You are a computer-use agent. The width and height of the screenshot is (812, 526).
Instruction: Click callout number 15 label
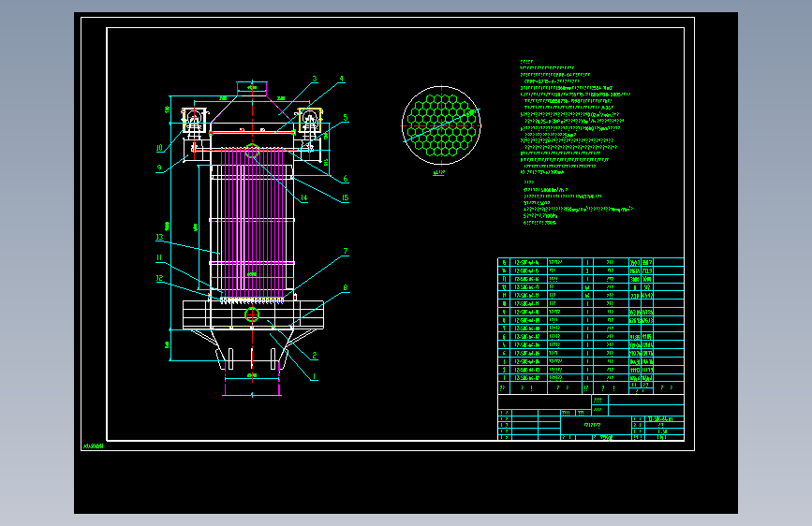pyautogui.click(x=345, y=197)
